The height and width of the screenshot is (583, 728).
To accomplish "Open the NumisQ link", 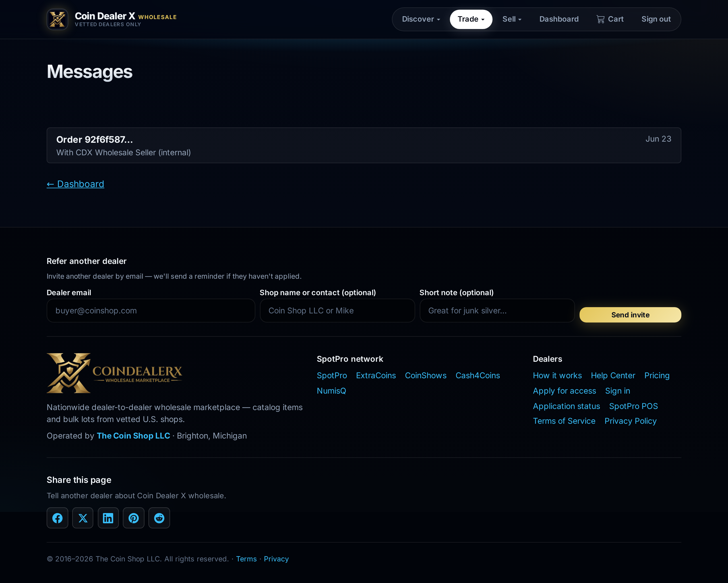I will pos(331,391).
